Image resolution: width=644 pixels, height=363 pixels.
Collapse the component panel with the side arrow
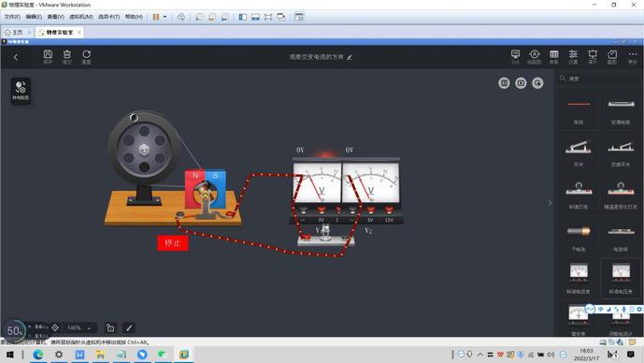pos(550,203)
